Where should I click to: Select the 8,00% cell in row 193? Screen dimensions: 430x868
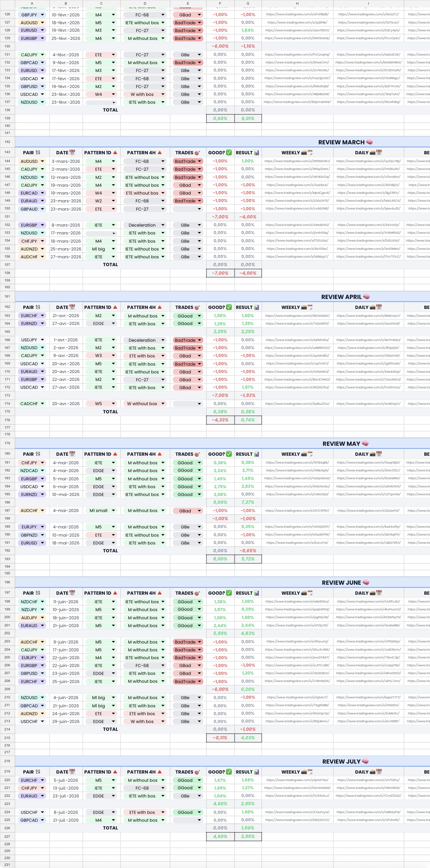[220, 559]
